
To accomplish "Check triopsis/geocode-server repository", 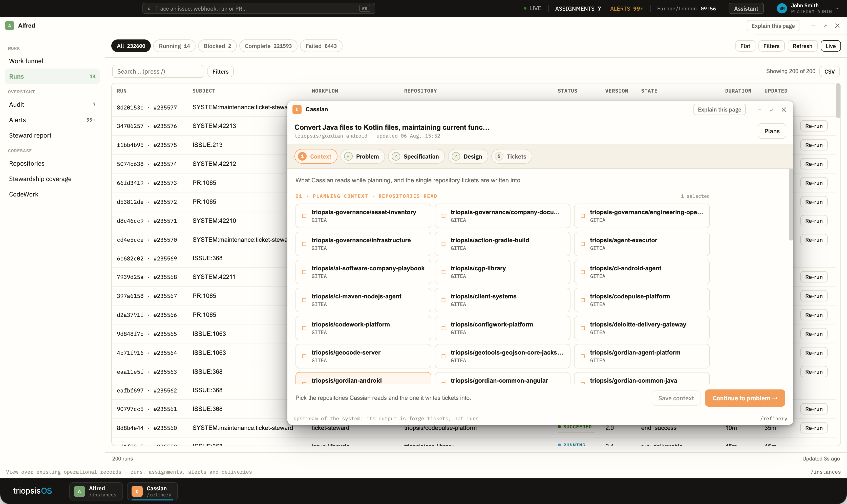I will 304,356.
